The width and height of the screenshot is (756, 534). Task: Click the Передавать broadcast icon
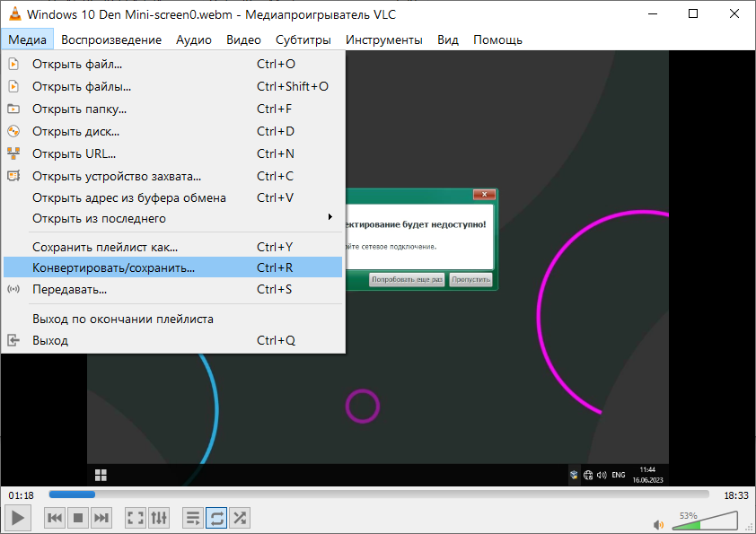click(x=13, y=289)
